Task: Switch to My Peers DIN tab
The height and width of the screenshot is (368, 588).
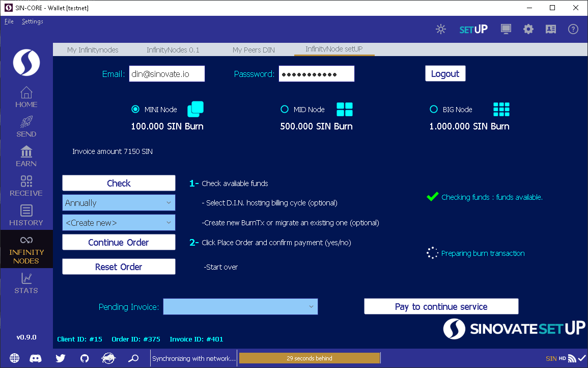Action: tap(254, 49)
